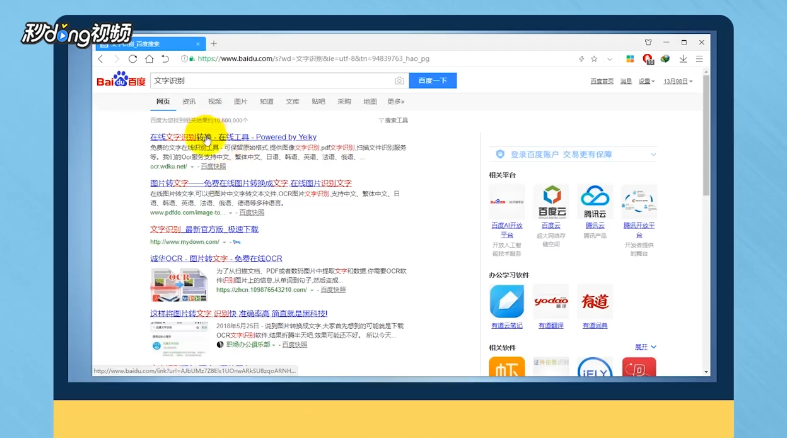Click the site info icon before the URL
The image size is (787, 438).
(184, 59)
